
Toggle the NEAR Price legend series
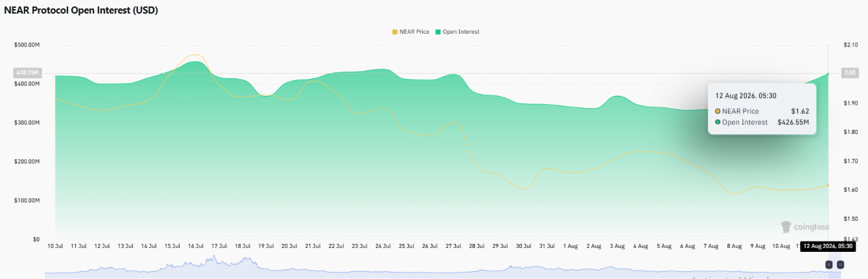pyautogui.click(x=410, y=32)
